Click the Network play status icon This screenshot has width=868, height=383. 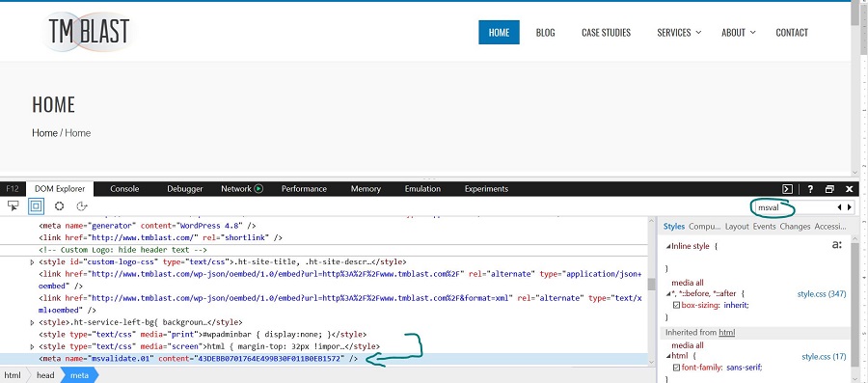pos(258,189)
